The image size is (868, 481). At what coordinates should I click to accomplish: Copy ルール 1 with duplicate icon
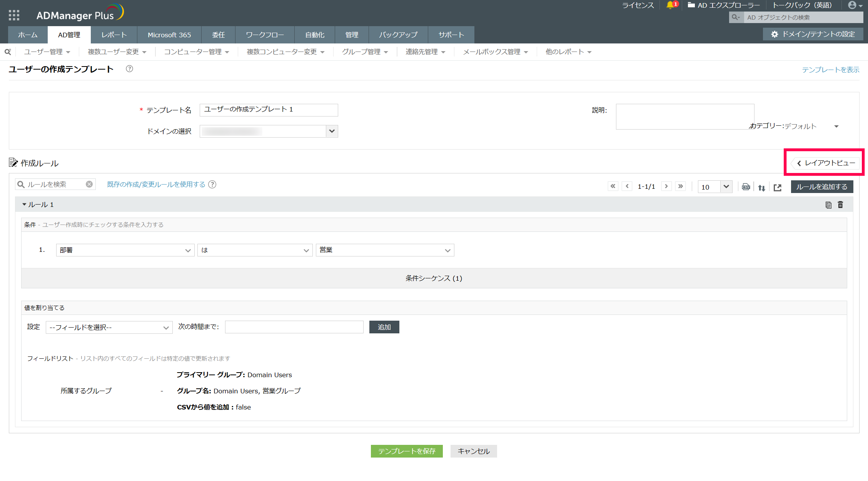click(828, 205)
